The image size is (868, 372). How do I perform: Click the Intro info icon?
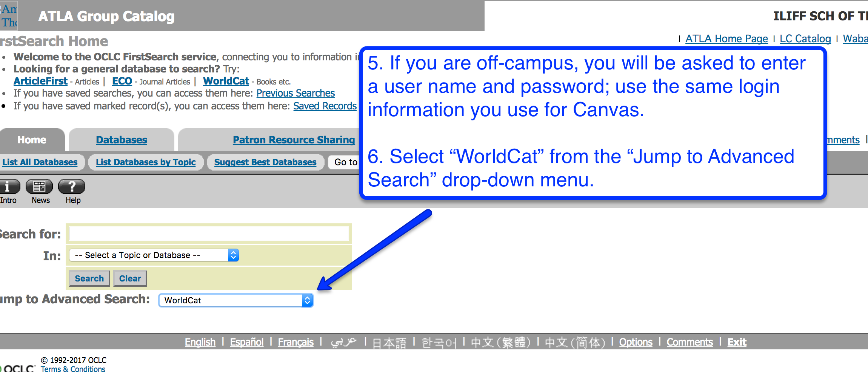point(8,186)
